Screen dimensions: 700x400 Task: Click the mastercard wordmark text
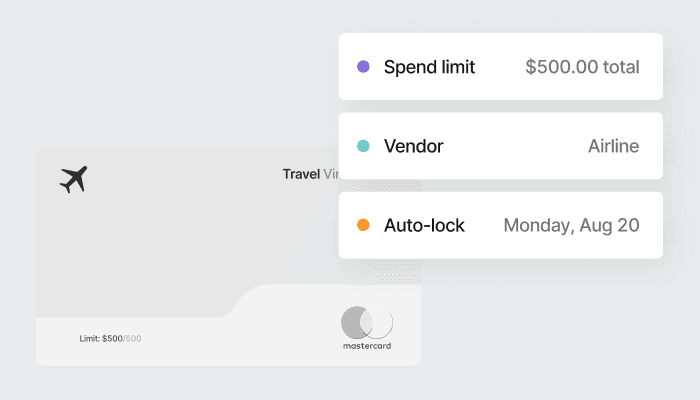point(366,346)
